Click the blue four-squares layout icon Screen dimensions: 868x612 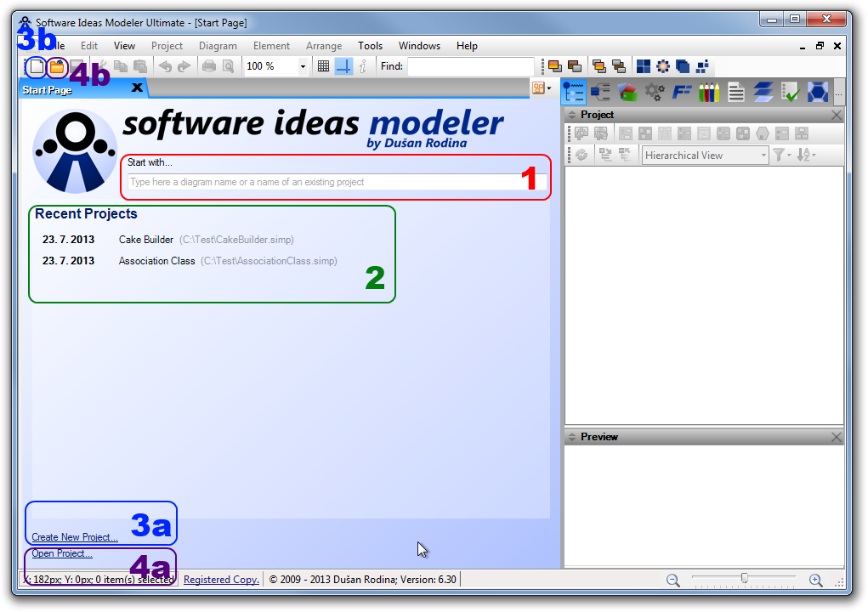[x=644, y=67]
